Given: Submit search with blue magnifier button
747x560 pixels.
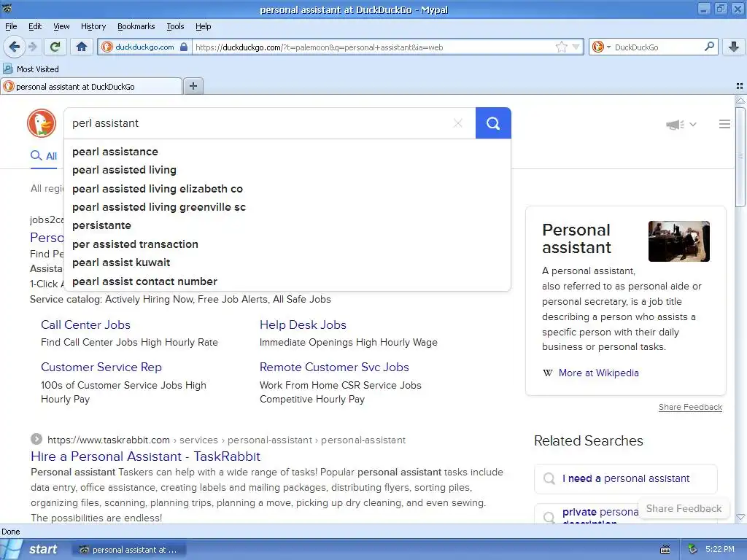Looking at the screenshot, I should point(493,123).
